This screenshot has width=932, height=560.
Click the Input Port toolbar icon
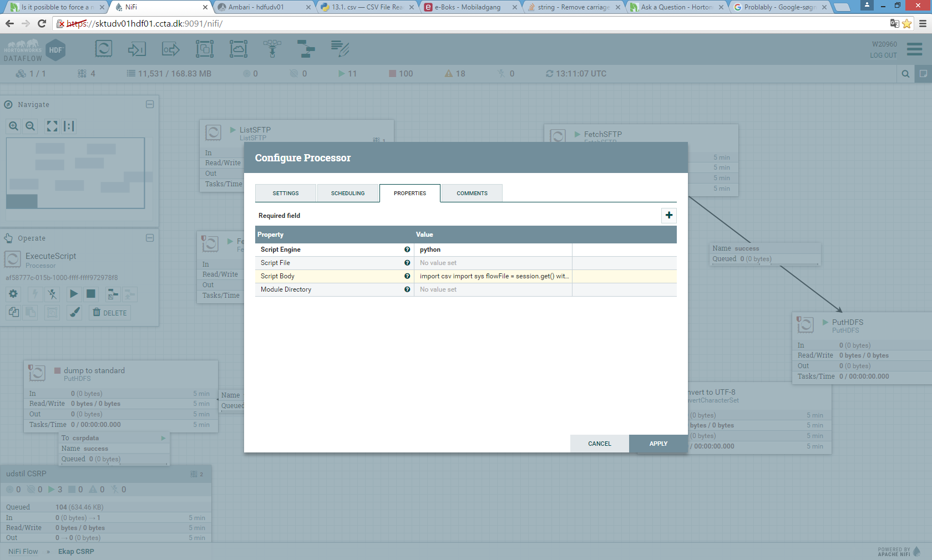(137, 48)
